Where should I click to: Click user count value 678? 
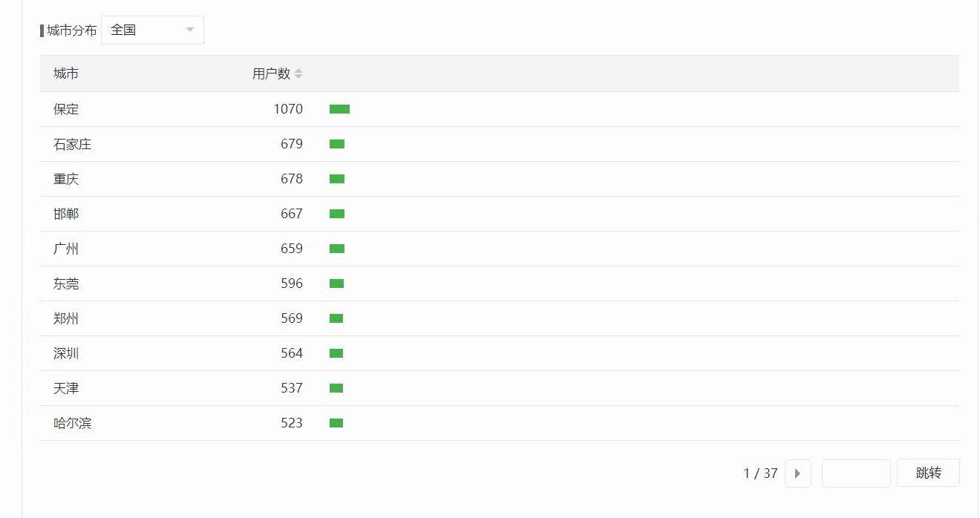292,179
